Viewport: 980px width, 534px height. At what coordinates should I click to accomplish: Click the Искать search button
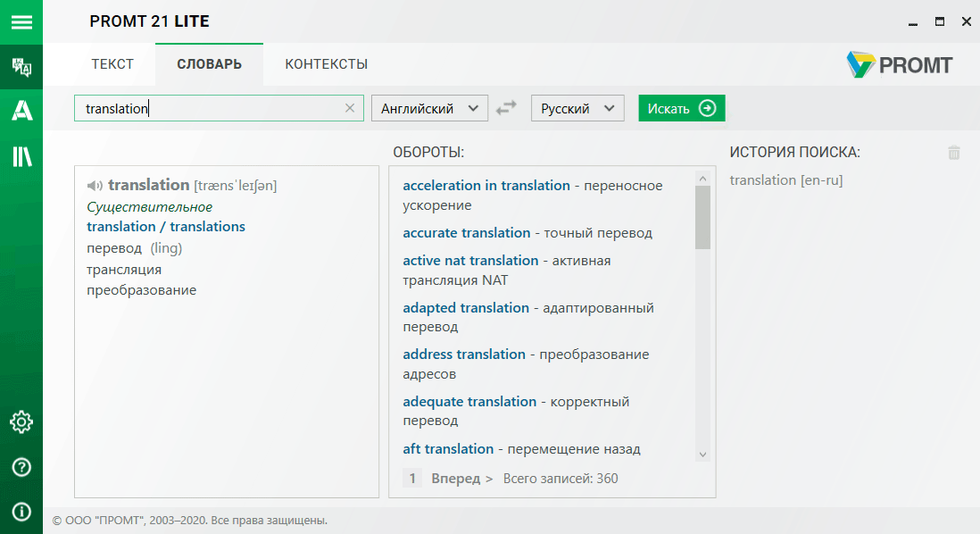point(681,108)
